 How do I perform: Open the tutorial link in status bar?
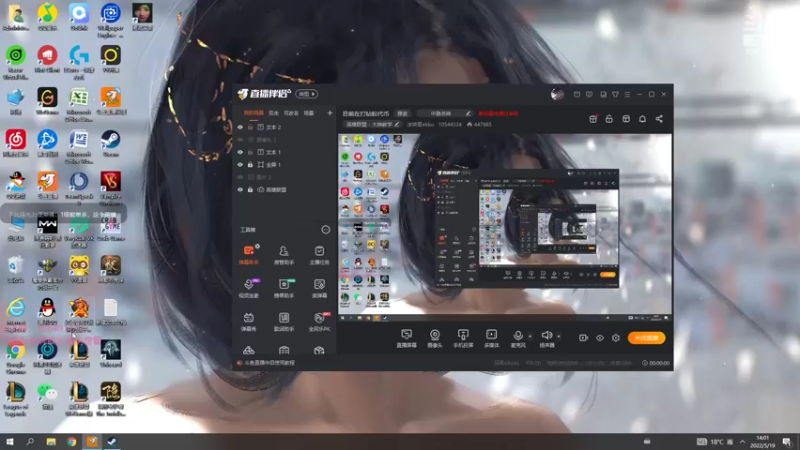tap(269, 363)
